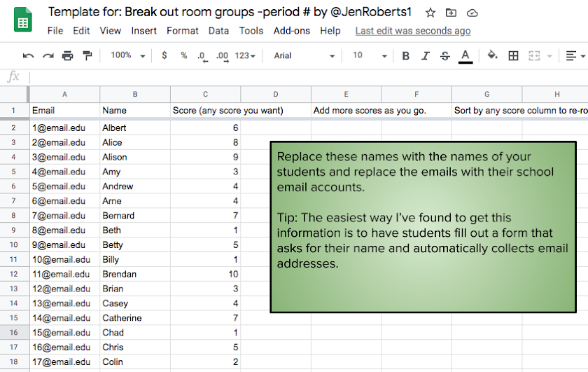Select cell containing 14@email.edu
588x372 pixels.
click(64, 318)
